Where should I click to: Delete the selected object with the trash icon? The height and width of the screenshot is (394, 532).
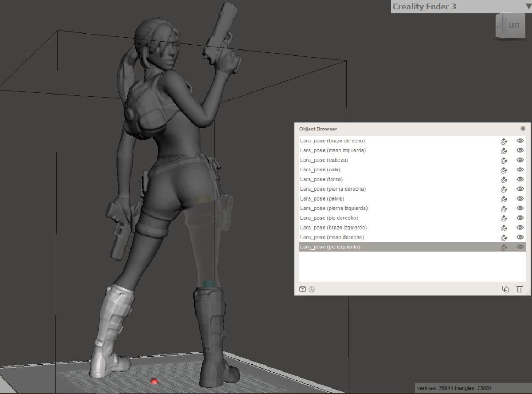point(520,289)
